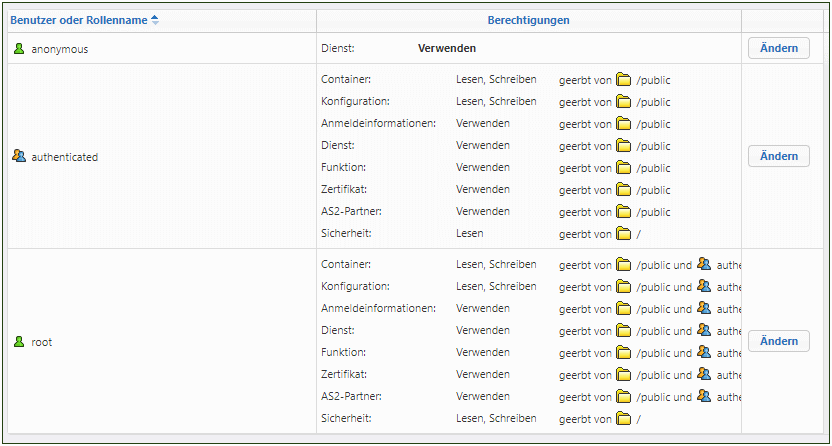Screen dimensions: 832x446
Task: Click the Berechtigungen column header
Action: click(x=528, y=20)
